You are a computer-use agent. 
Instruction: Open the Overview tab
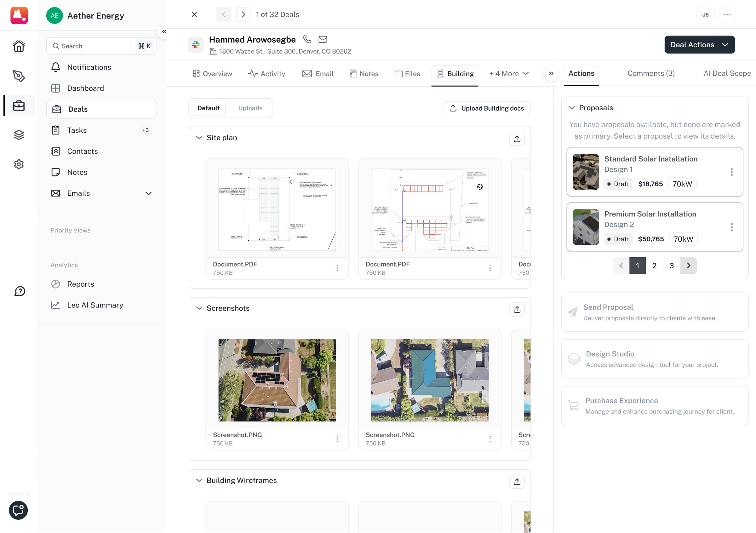212,74
